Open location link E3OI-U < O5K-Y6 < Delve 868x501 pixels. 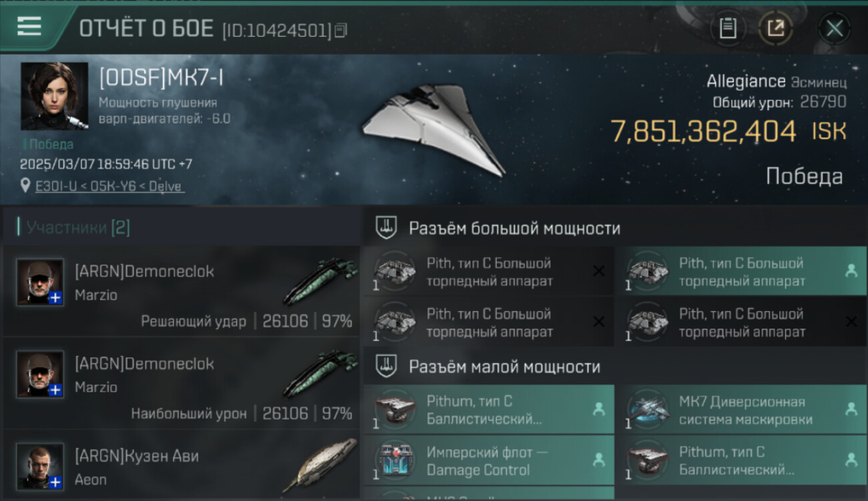point(110,186)
